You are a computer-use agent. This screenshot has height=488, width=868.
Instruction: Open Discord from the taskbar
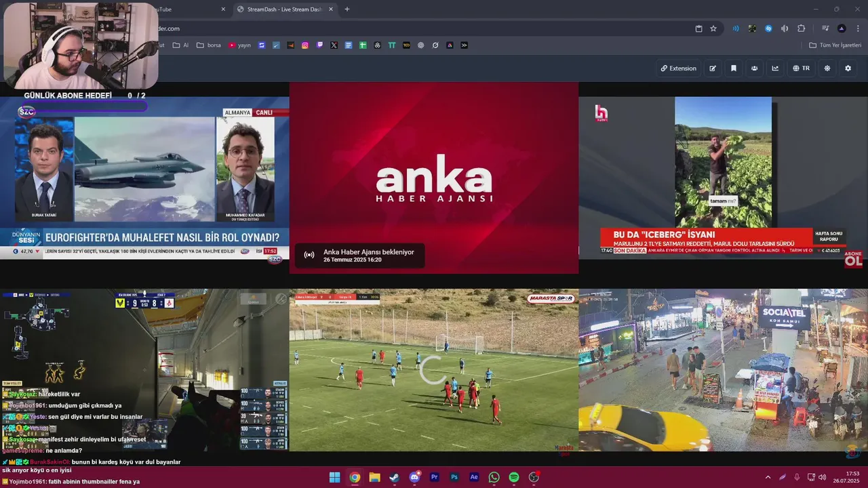414,477
